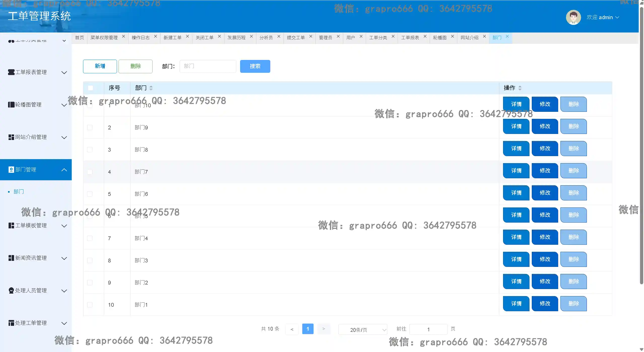
Task: Select the checkbox for 部门1 row
Action: click(x=90, y=305)
